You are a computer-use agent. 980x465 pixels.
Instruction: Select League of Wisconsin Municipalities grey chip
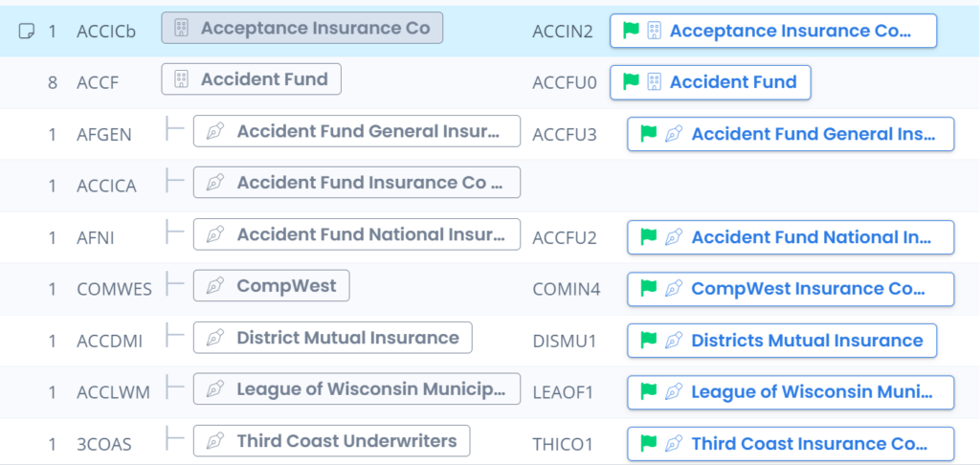tap(368, 389)
